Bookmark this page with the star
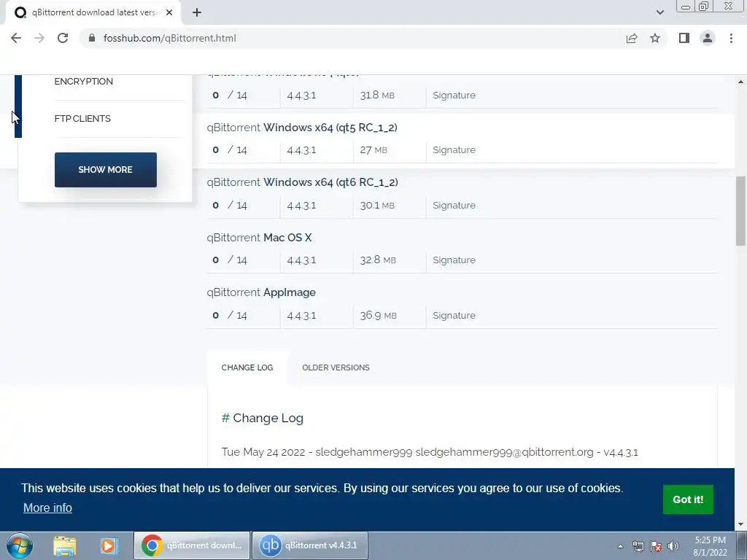 point(655,38)
